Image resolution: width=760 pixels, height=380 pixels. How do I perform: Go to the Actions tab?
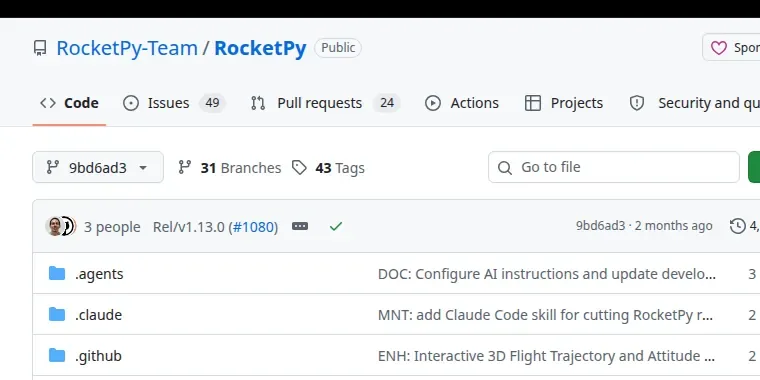tap(462, 103)
